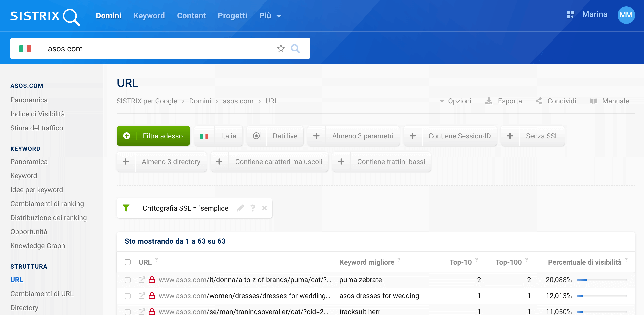This screenshot has height=315, width=644.
Task: Add the Senza SSL filter plus icon
Action: (510, 136)
